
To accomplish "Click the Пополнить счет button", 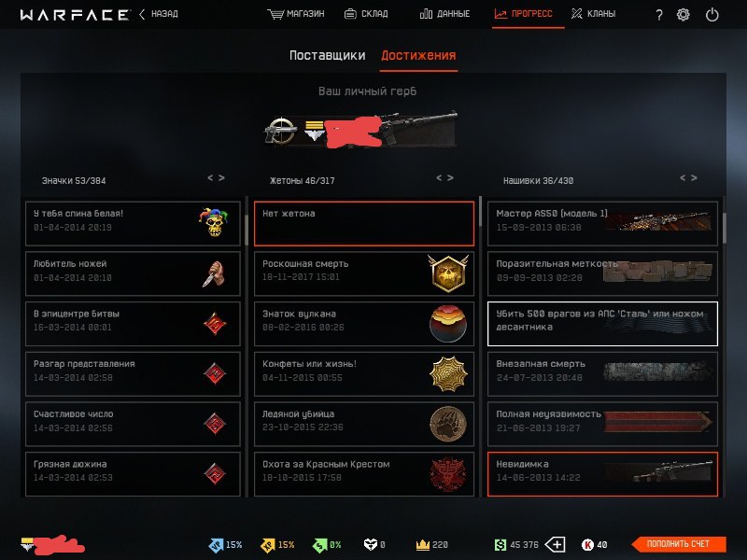I will [x=679, y=544].
